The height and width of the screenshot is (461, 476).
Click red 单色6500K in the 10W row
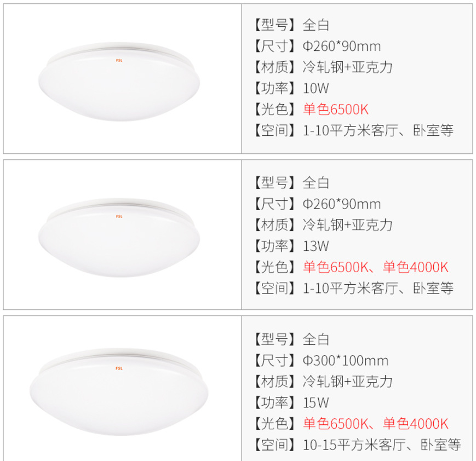[x=335, y=110]
